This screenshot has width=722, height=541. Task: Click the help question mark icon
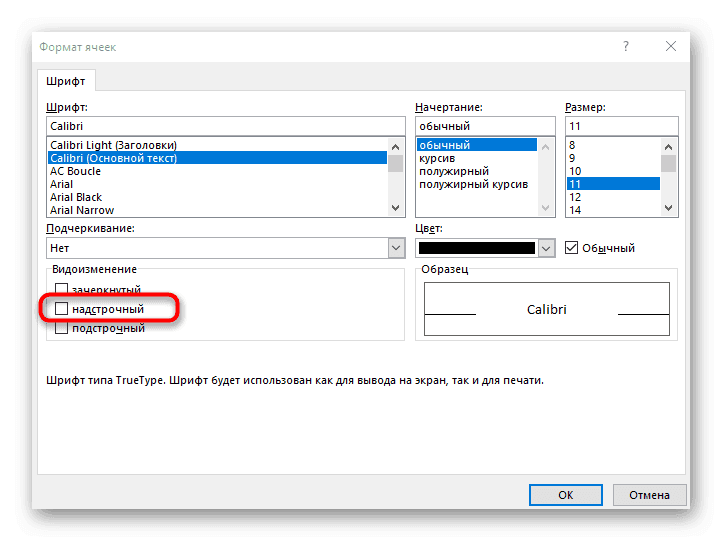click(x=625, y=47)
